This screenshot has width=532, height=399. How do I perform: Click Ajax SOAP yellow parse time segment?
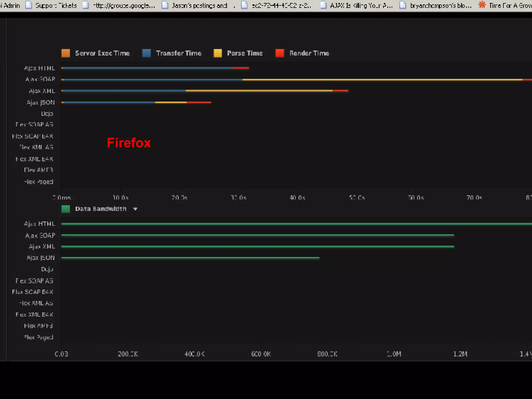pyautogui.click(x=382, y=79)
